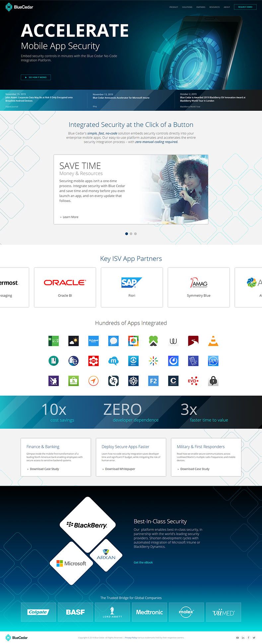Click the Request Demo button

pyautogui.click(x=245, y=7)
